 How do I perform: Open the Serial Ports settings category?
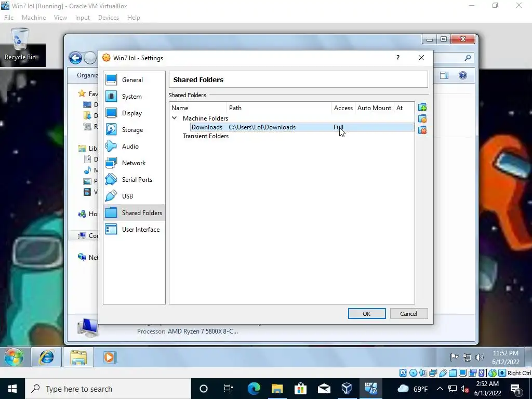[x=134, y=179]
